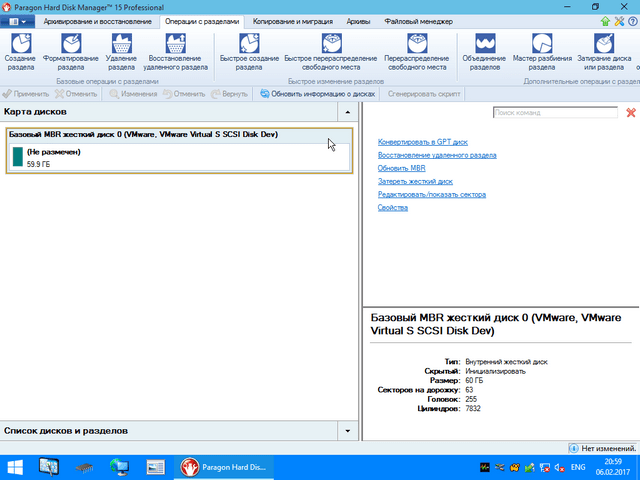Switch to Архивирование и восстановление tab

[98, 21]
